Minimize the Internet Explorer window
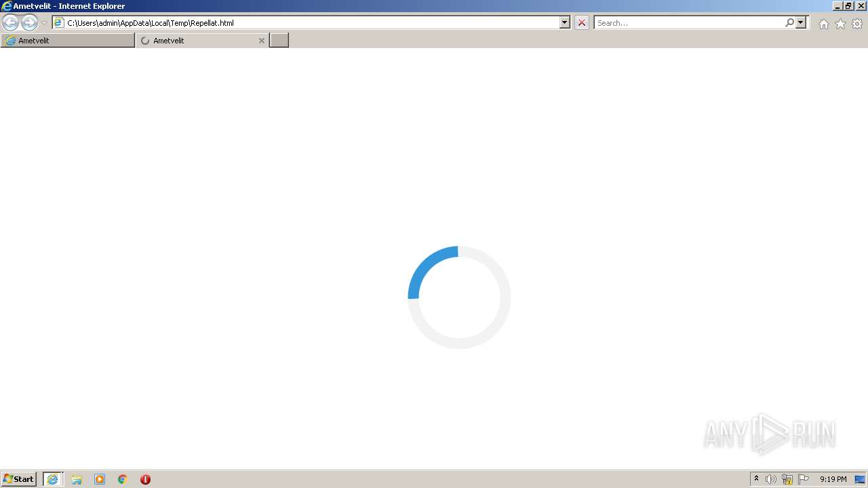868x488 pixels. 837,5
